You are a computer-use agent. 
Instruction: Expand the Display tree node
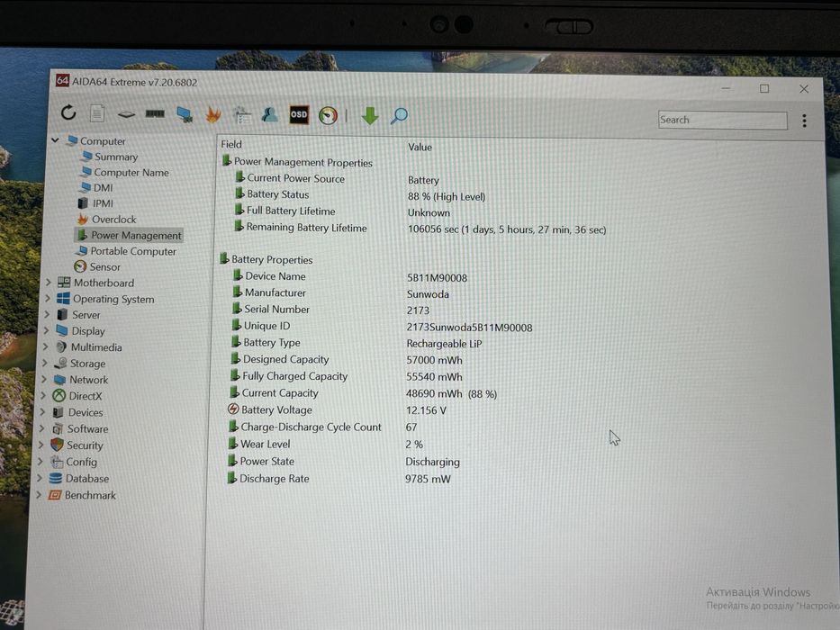click(x=46, y=330)
